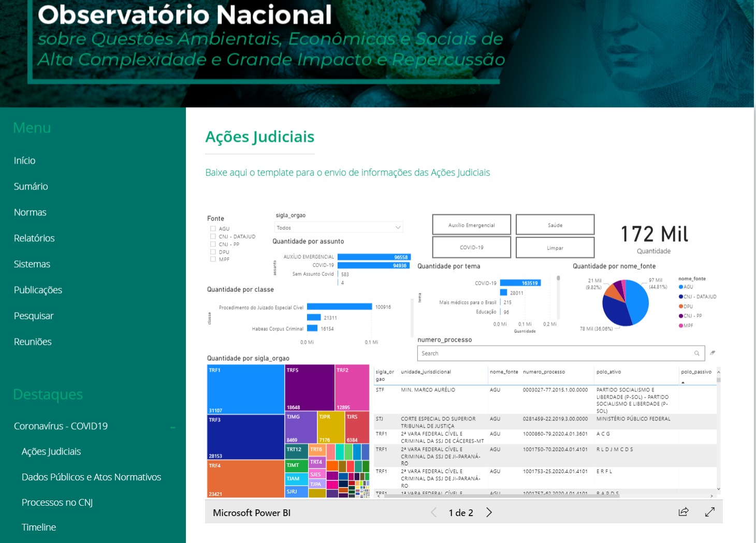Enter fullscreen with the expand arrows icon
The height and width of the screenshot is (543, 756).
[x=710, y=512]
